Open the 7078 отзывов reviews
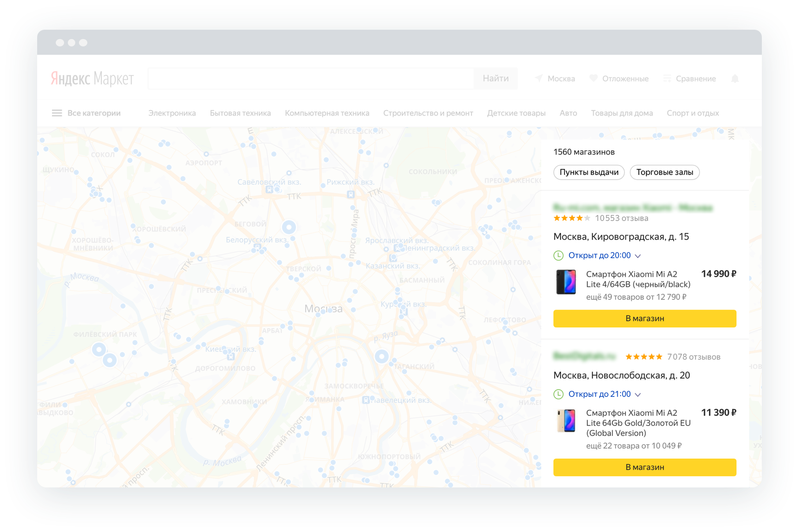The width and height of the screenshot is (799, 532). [x=694, y=357]
